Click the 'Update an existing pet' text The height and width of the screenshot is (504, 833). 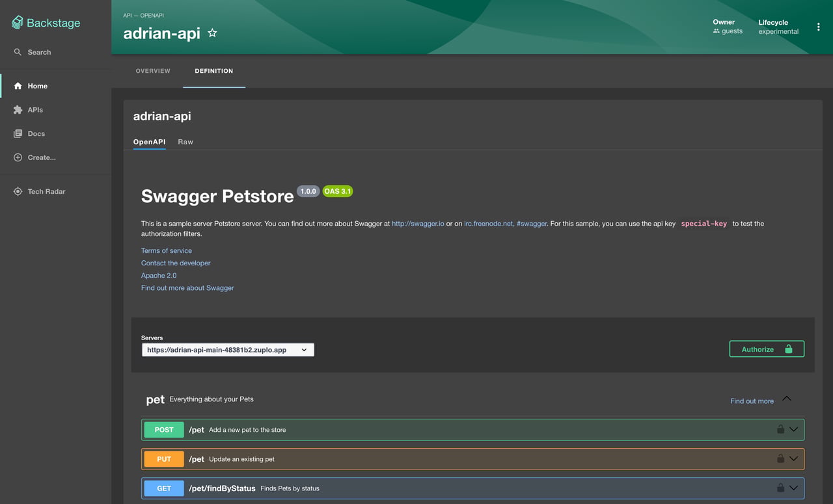tap(241, 459)
